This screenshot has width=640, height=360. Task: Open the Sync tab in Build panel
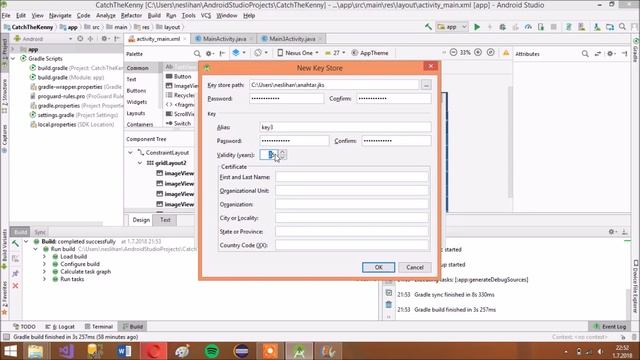[x=40, y=232]
